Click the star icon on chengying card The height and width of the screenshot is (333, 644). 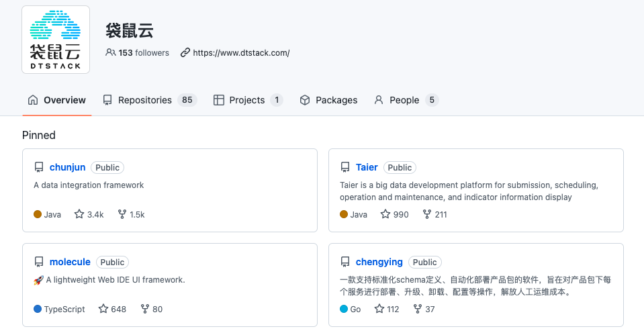pos(379,309)
